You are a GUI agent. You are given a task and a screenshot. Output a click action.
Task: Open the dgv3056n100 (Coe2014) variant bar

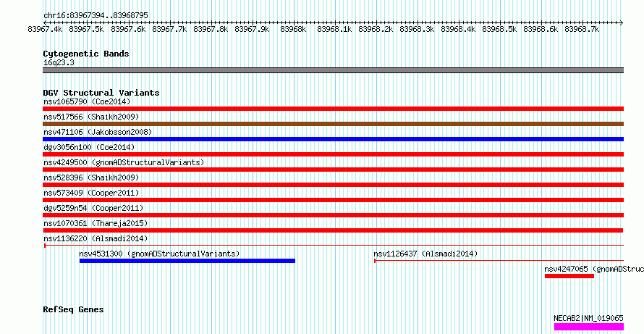(x=333, y=154)
